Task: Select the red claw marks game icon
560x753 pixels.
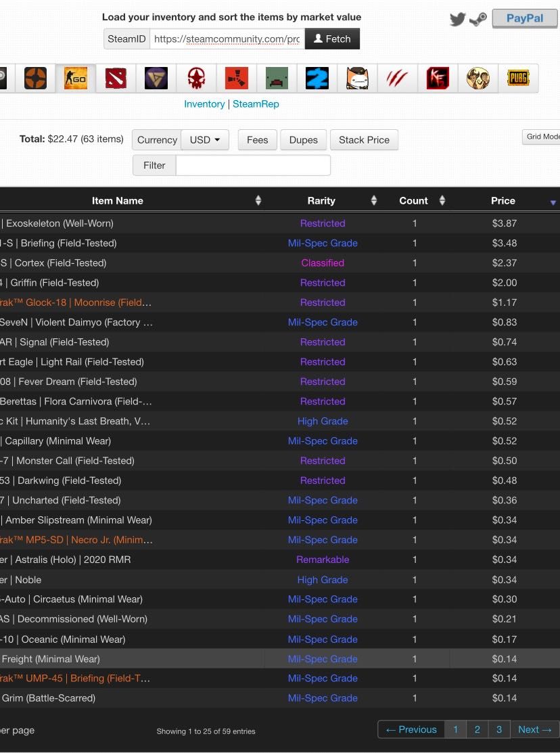Action: [397, 78]
